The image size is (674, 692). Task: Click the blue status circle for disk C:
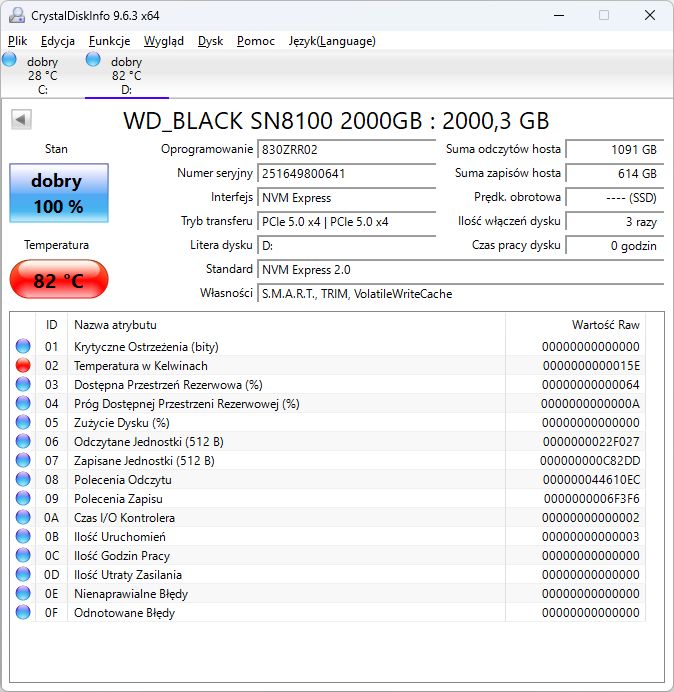(x=9, y=59)
